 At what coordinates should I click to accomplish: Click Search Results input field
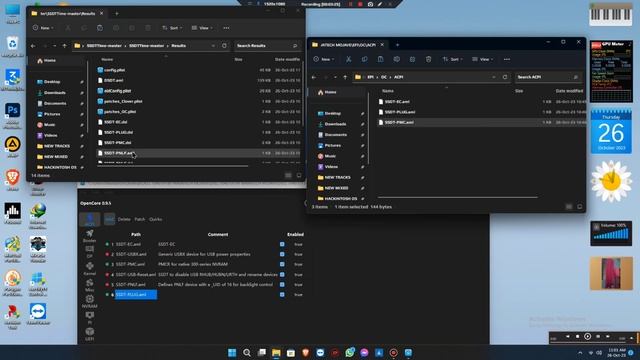pyautogui.click(x=267, y=46)
